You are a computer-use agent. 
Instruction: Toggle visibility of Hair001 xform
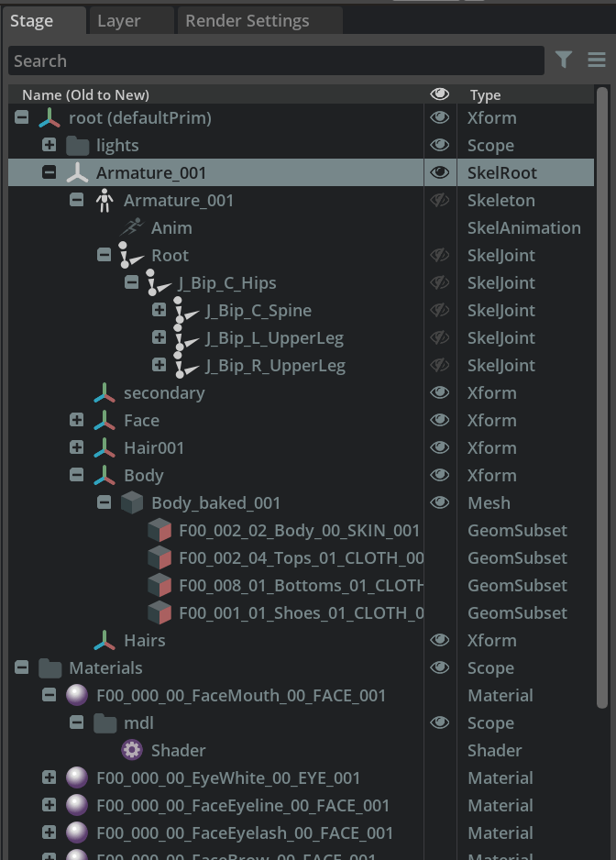440,448
